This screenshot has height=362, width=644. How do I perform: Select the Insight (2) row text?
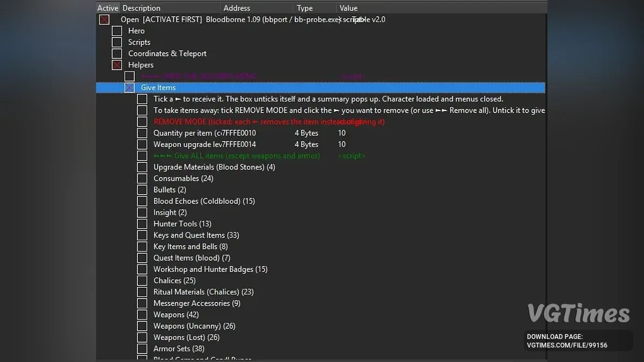click(170, 212)
